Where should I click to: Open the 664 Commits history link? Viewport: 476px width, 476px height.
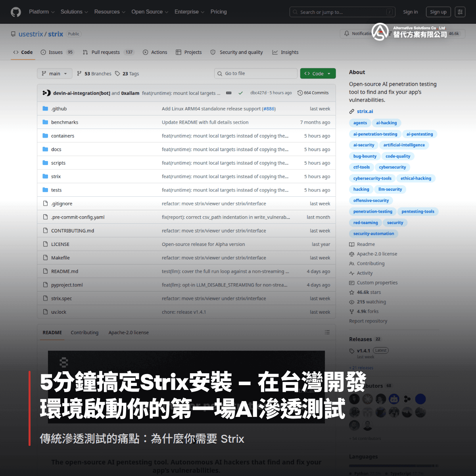tap(313, 93)
